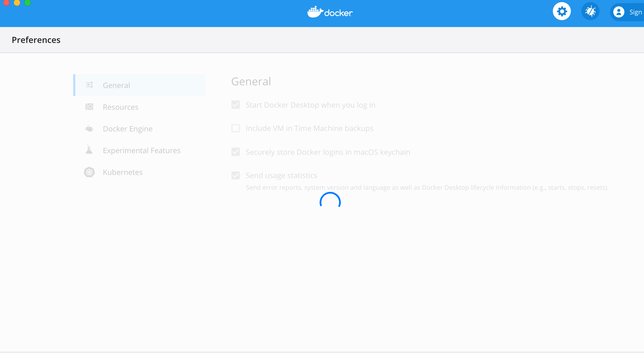Toggle Send usage statistics off
Screen dimensions: 644x354
tap(236, 175)
